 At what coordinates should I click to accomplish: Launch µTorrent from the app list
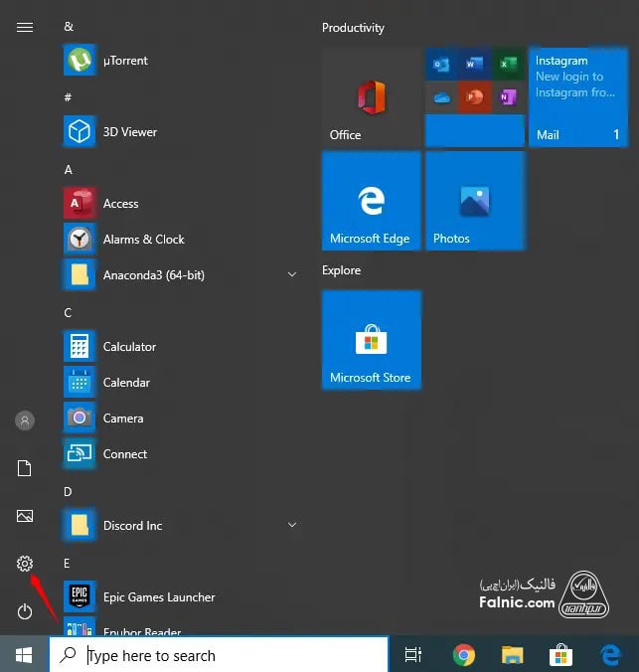(125, 61)
